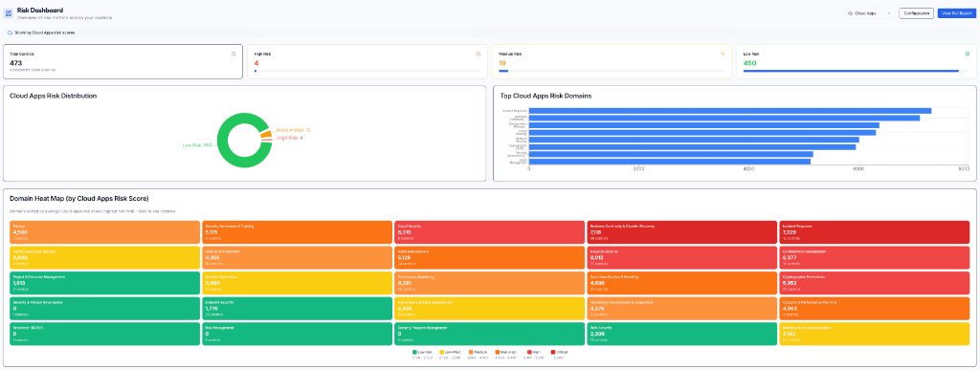This screenshot has width=980, height=369.
Task: Click the Medium Risk progress bar
Action: click(x=612, y=71)
